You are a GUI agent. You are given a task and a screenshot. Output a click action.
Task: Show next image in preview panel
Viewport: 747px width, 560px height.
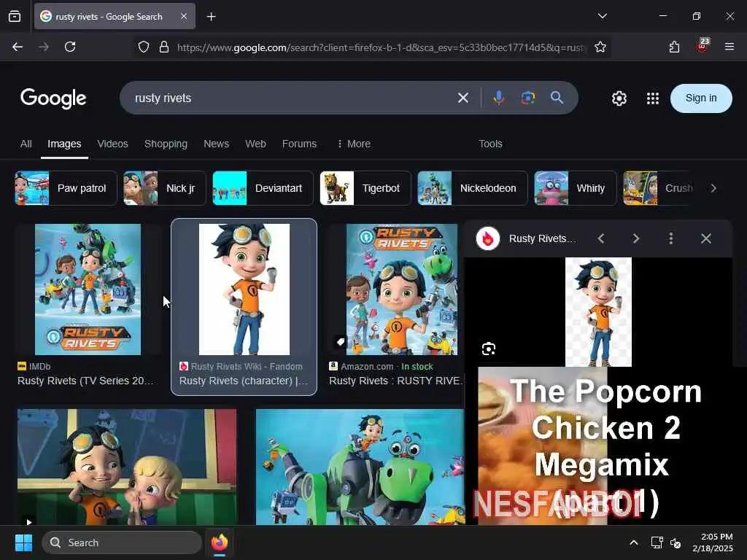pos(635,238)
